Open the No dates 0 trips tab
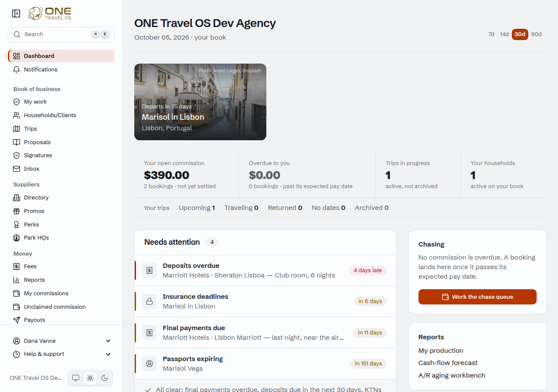The image size is (558, 392). point(329,208)
